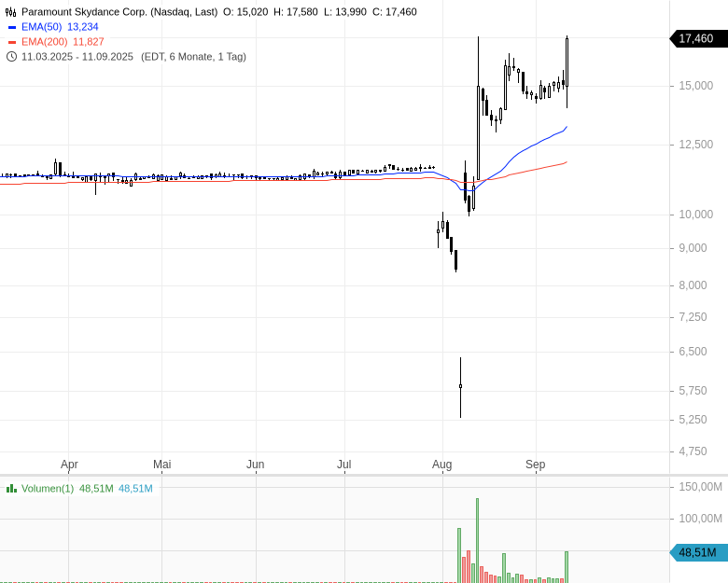Click the red EMA(200) legend color marker

coord(12,42)
